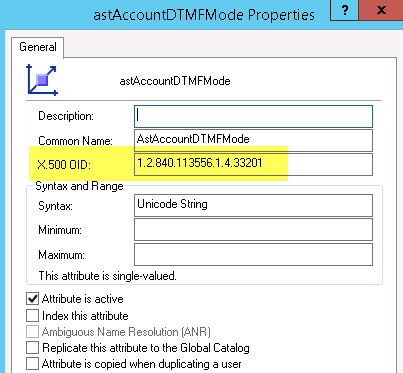Click into the Description field
Viewport: 403px width, 373px height.
pos(253,116)
